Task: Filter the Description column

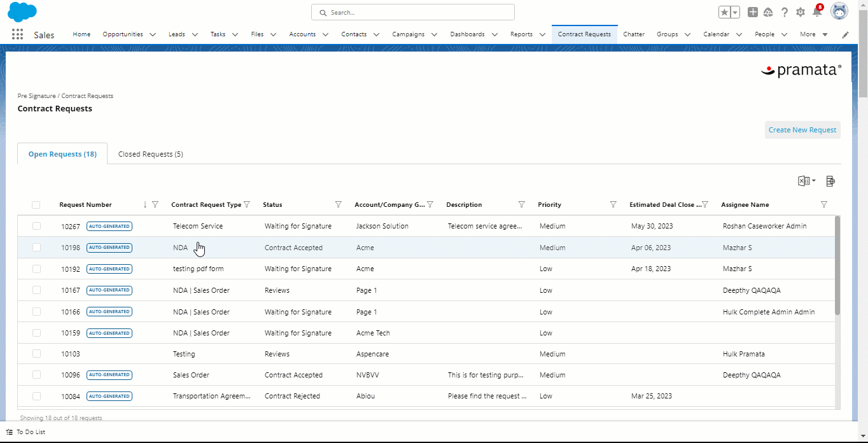Action: [x=522, y=204]
